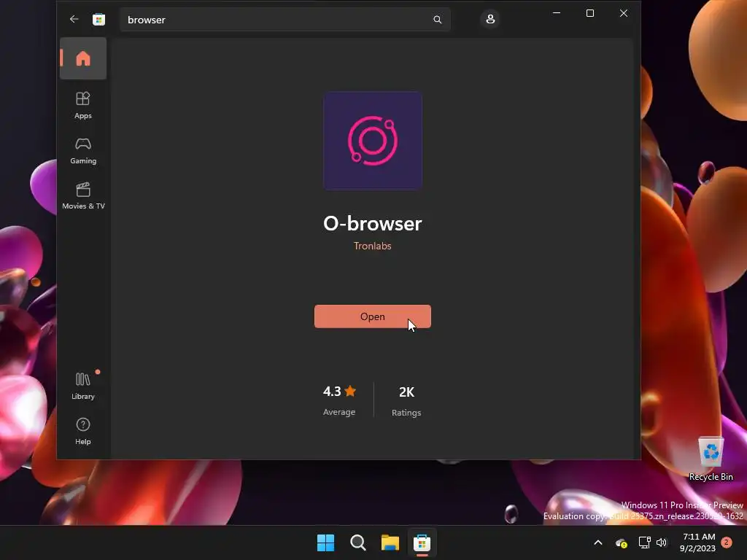This screenshot has height=560, width=747.
Task: Maximize the Microsoft Store window
Action: pos(589,13)
